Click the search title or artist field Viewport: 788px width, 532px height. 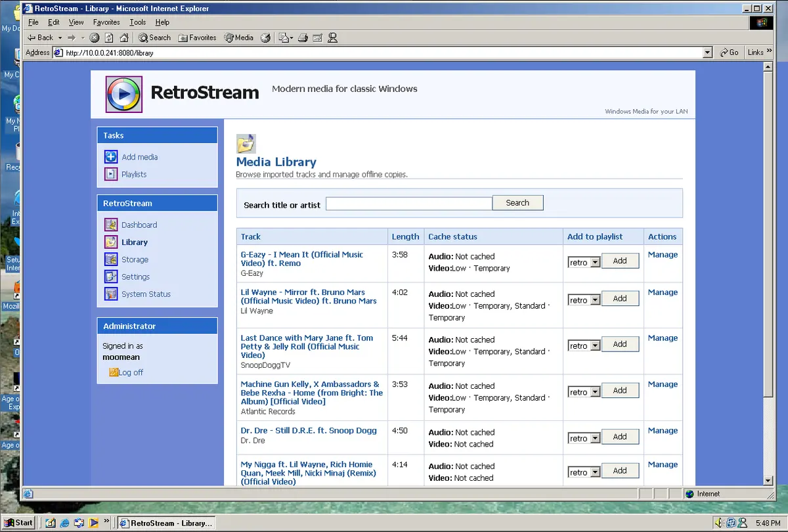point(409,204)
